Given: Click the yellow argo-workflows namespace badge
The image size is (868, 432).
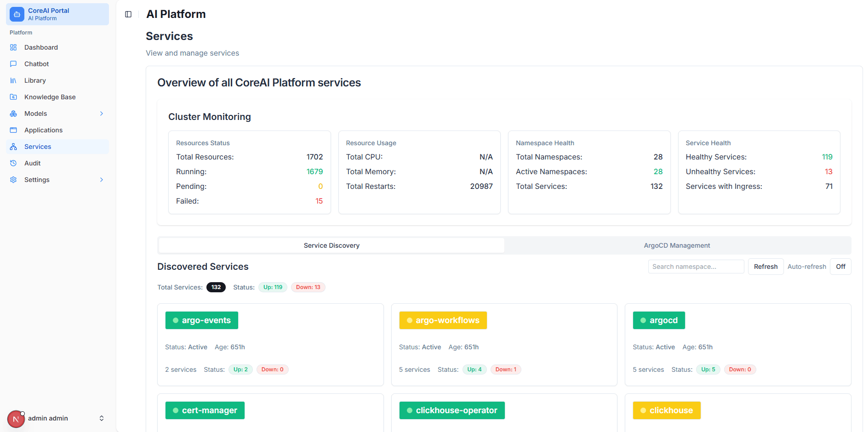Looking at the screenshot, I should pos(443,320).
